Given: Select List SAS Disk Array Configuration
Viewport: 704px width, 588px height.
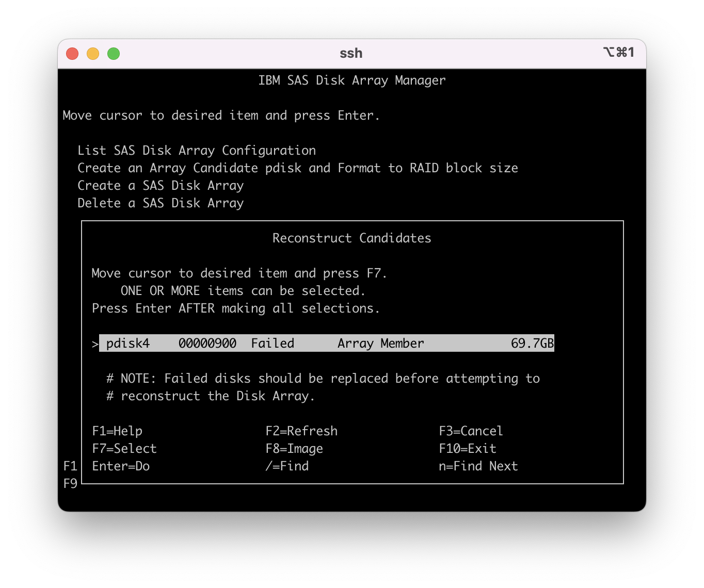Looking at the screenshot, I should 197,151.
